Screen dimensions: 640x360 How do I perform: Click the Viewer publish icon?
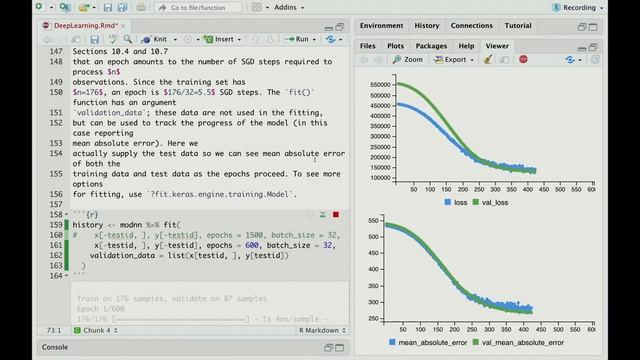pyautogui.click(x=570, y=60)
